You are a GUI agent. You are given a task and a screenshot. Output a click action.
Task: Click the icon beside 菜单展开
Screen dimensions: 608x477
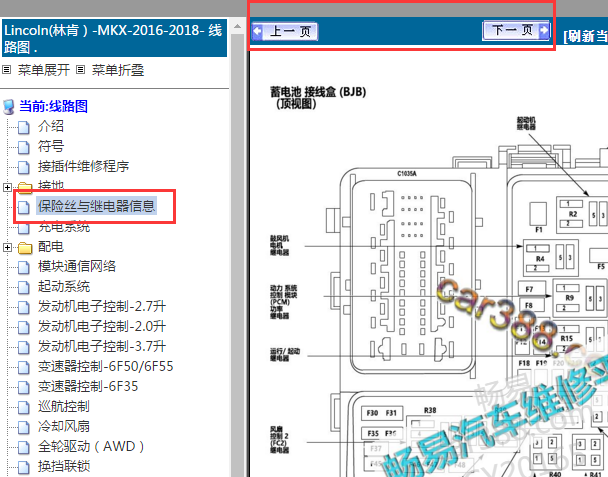[6, 70]
